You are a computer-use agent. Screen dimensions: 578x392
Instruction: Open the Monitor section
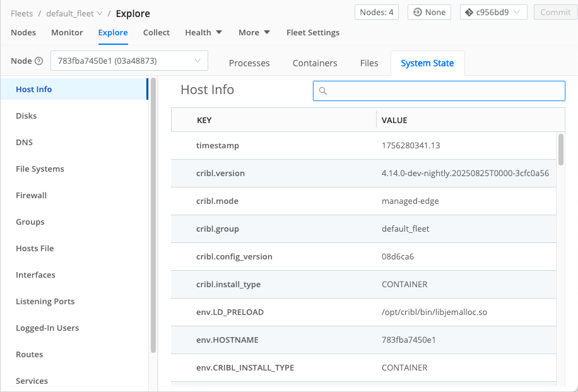click(67, 32)
